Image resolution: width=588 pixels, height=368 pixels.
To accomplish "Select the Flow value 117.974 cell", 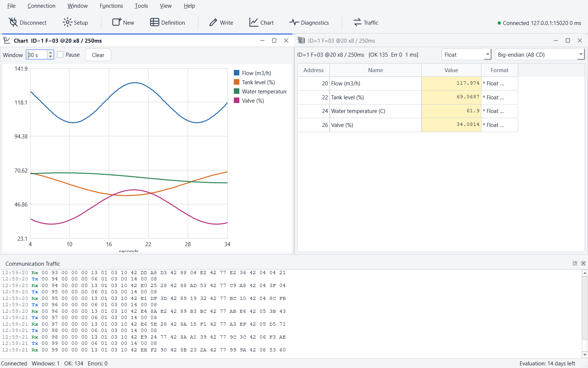I will click(x=451, y=84).
